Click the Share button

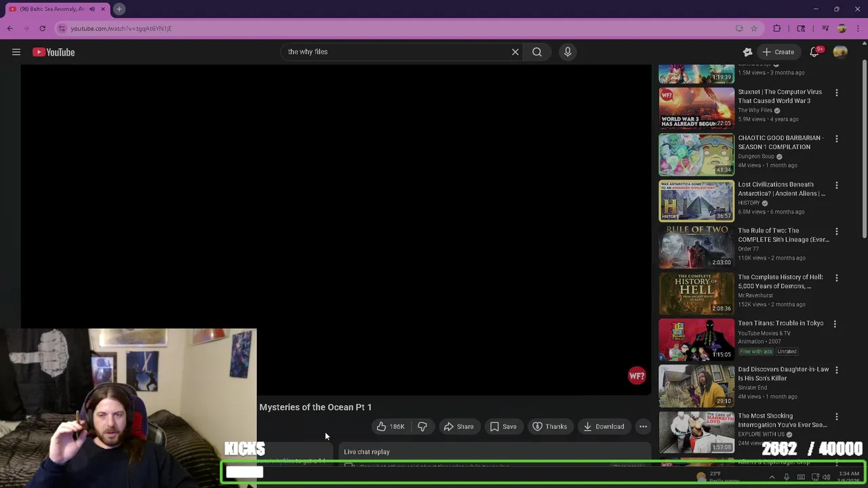pyautogui.click(x=458, y=426)
